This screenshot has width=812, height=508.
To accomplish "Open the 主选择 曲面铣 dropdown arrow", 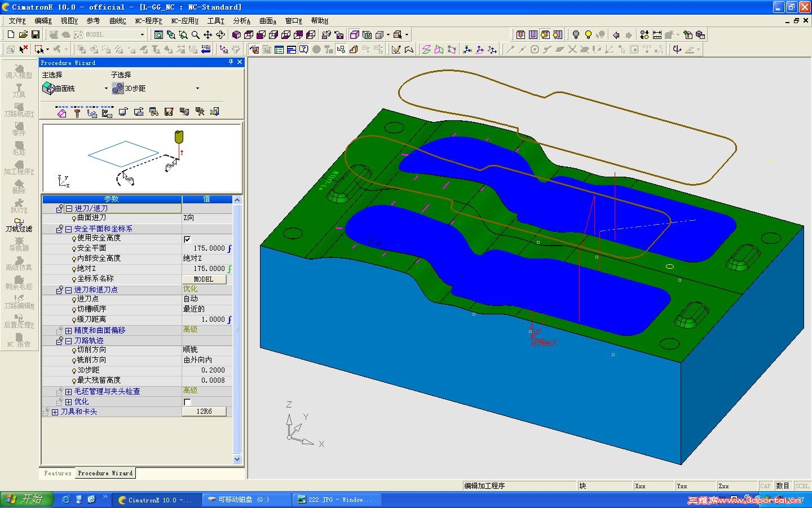I will (106, 89).
